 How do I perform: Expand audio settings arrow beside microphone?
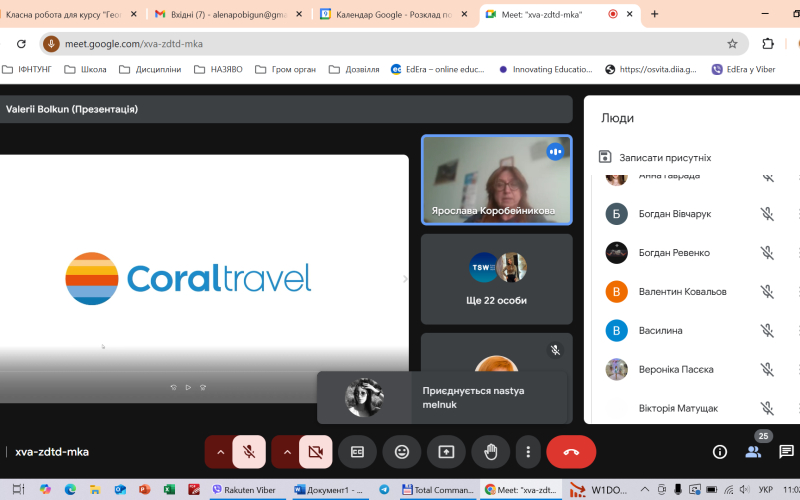coord(220,452)
